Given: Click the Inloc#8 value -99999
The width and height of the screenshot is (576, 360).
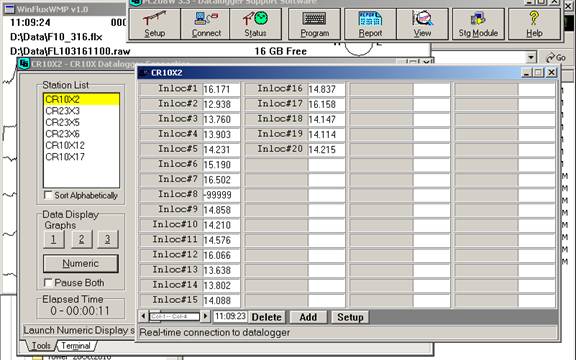Looking at the screenshot, I should point(221,195).
